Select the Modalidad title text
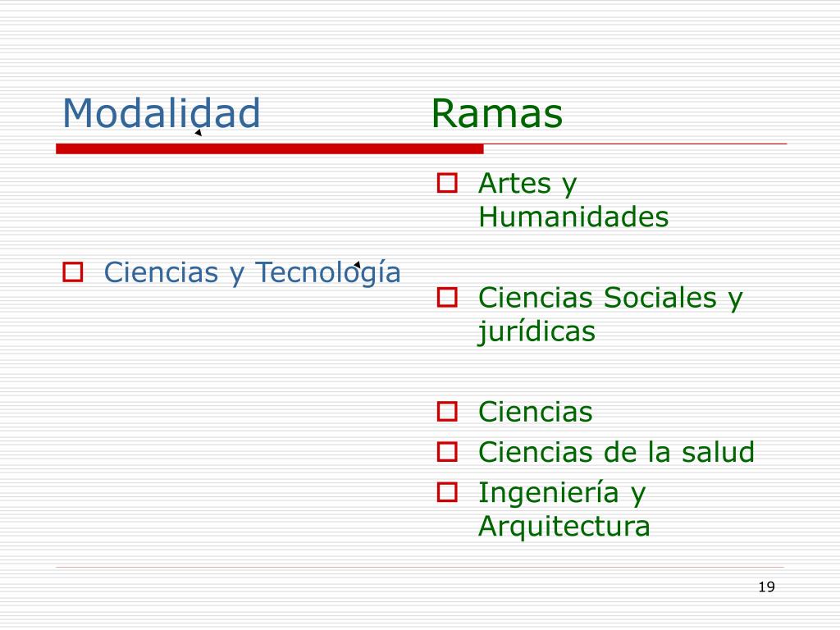This screenshot has width=840, height=630. point(162,113)
